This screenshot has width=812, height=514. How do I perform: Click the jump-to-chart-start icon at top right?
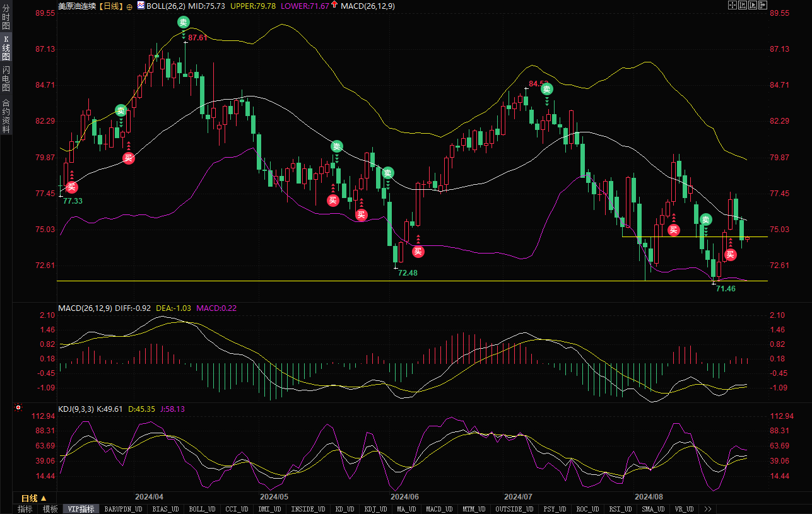pos(742,5)
